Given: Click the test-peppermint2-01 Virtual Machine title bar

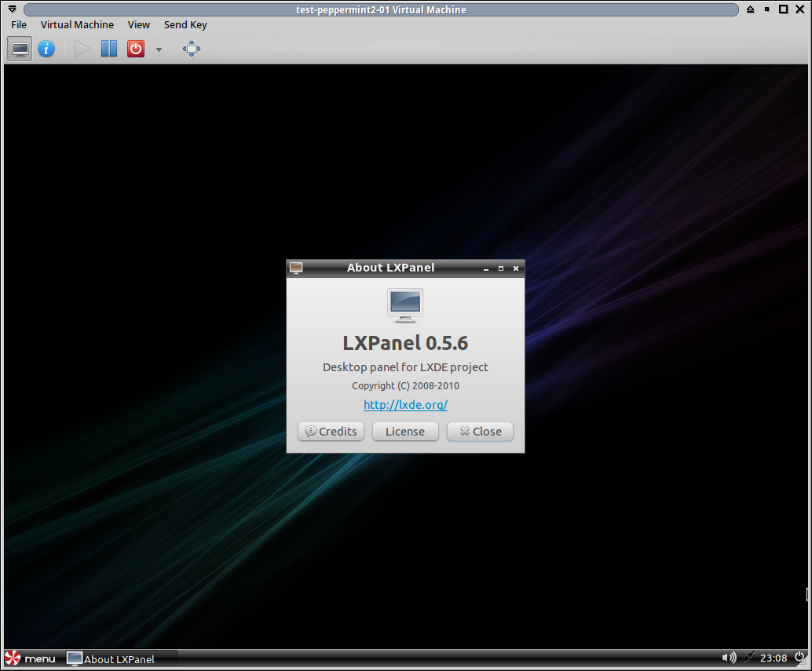Looking at the screenshot, I should [381, 10].
